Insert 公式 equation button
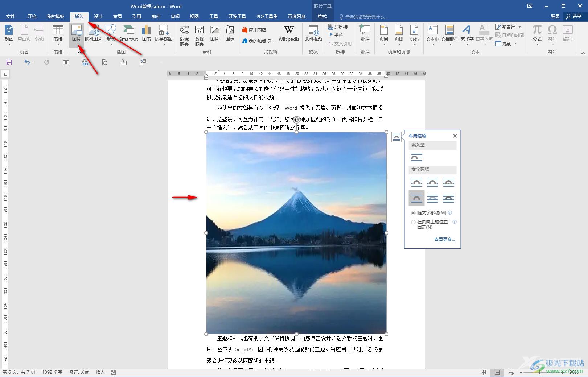This screenshot has height=377, width=588. [537, 33]
